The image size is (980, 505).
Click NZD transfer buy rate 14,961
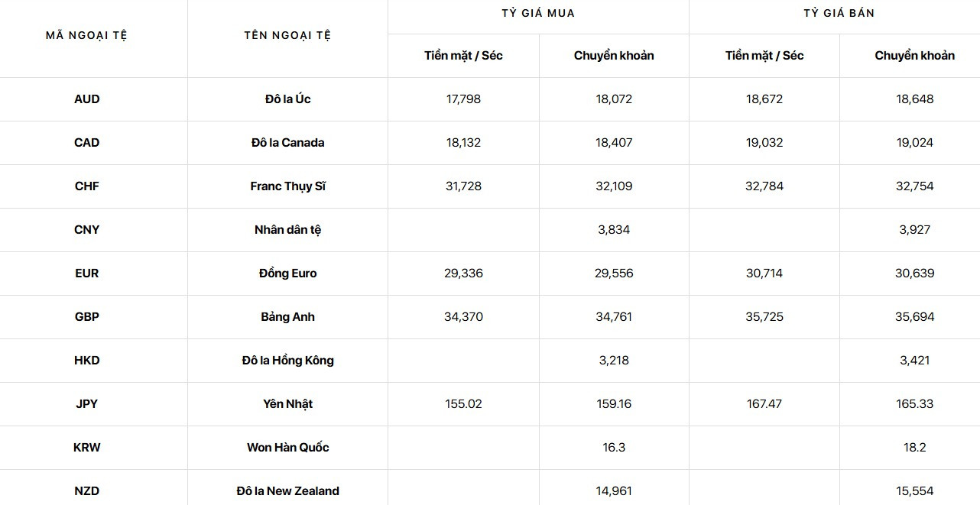(614, 491)
